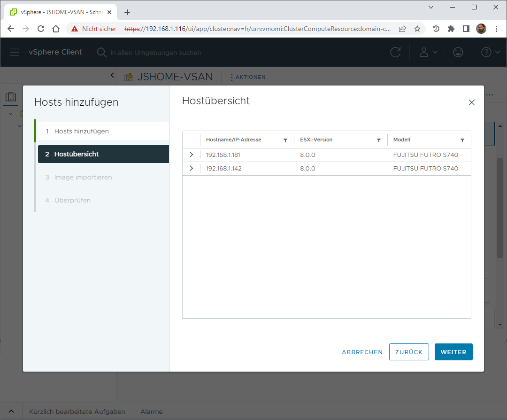
Task: Click the share page icon in address bar
Action: (x=402, y=29)
